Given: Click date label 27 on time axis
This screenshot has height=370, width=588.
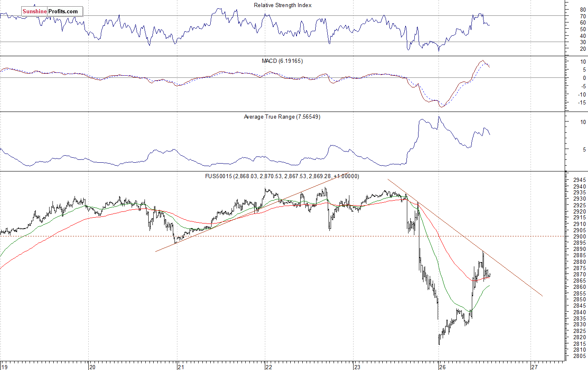Looking at the screenshot, I should click(x=534, y=367).
